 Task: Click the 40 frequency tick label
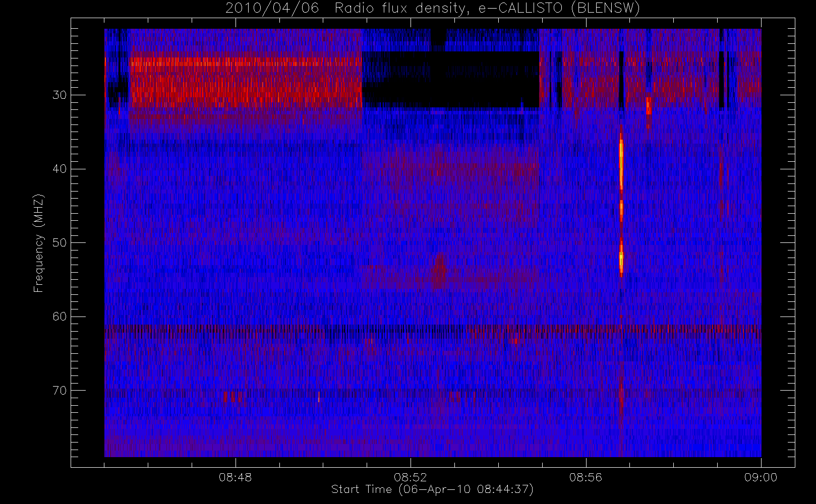(x=60, y=169)
